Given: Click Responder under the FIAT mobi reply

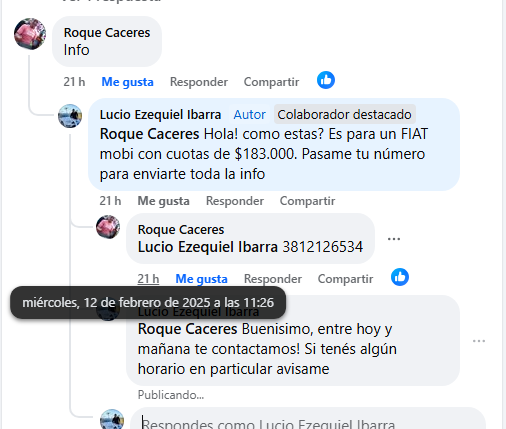Looking at the screenshot, I should tap(235, 201).
